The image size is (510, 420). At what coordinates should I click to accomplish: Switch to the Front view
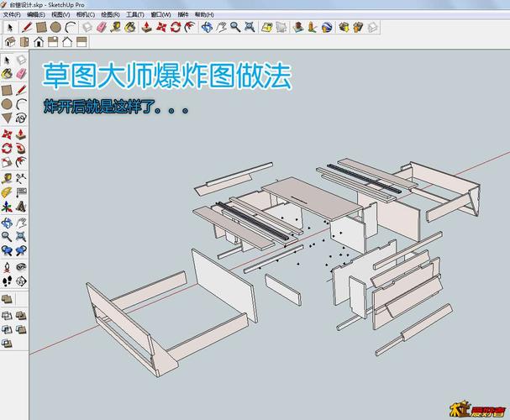(39, 42)
